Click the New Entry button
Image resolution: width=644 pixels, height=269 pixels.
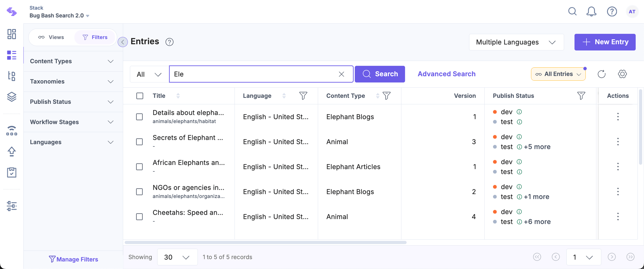(605, 42)
